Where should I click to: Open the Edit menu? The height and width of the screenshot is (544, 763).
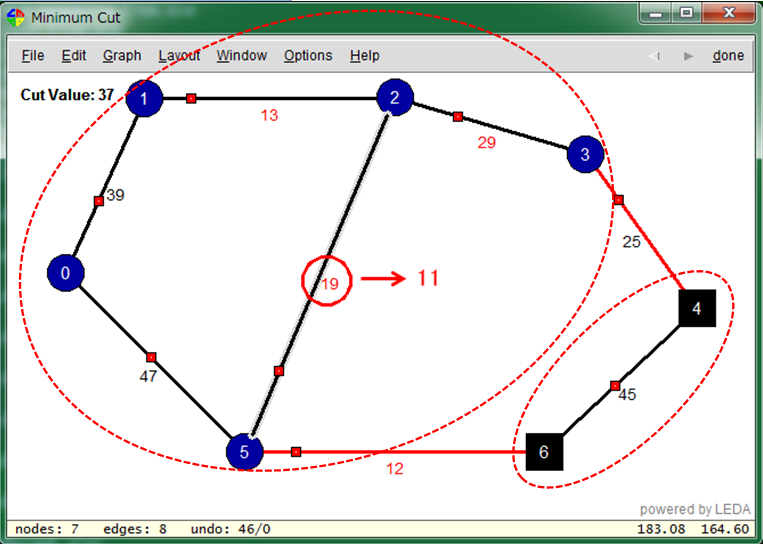pos(74,56)
